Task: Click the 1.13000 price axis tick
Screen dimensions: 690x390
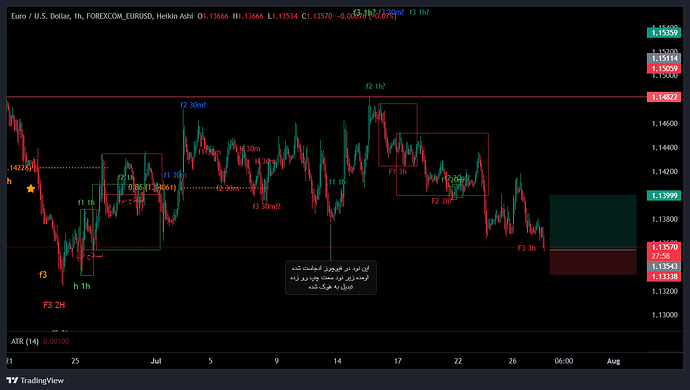Action: (664, 315)
